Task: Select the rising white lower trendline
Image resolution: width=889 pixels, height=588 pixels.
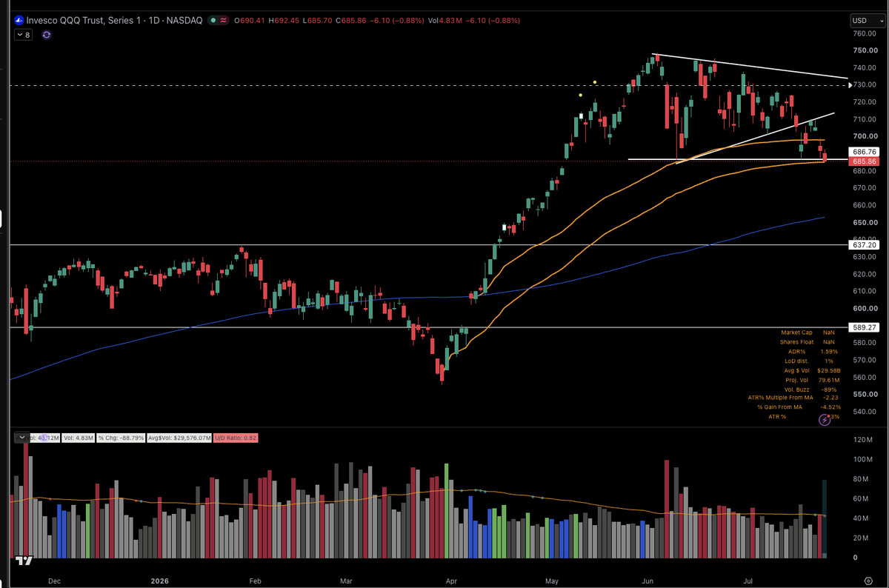Action: (755, 138)
